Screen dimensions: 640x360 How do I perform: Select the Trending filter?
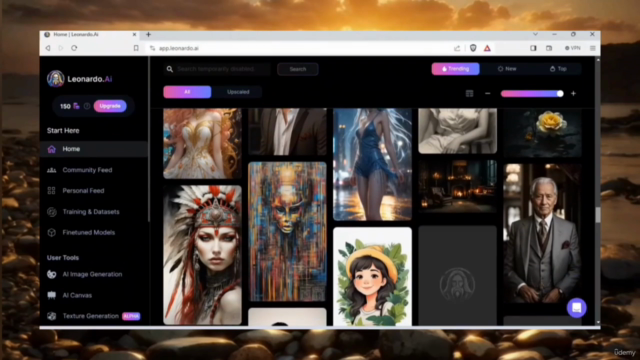point(456,69)
